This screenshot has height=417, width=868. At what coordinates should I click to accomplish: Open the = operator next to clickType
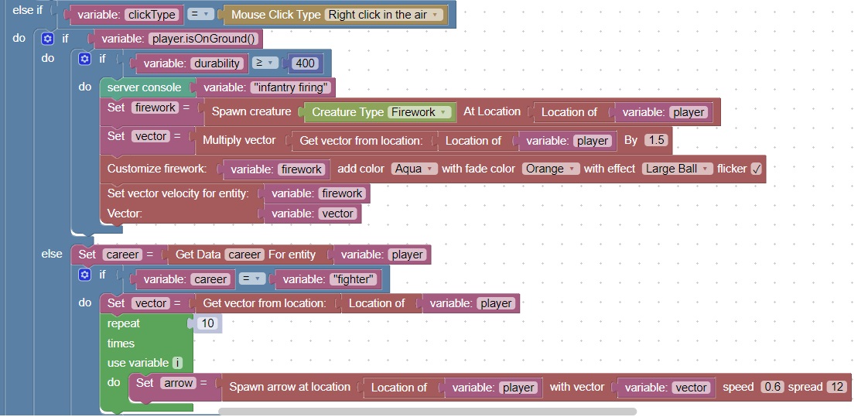click(x=201, y=15)
